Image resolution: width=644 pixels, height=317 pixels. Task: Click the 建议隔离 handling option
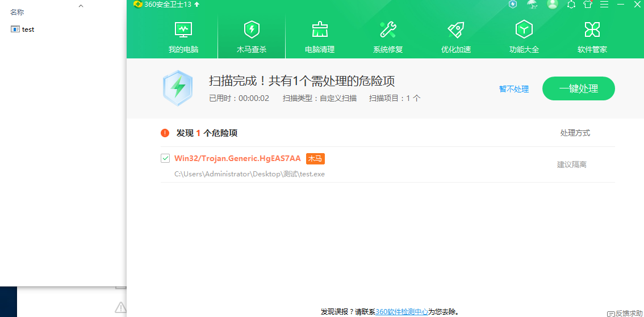[x=572, y=165]
